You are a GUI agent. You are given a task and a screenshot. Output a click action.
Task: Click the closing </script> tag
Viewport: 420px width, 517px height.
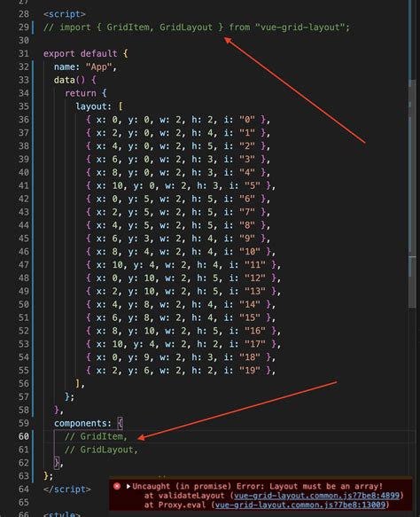(x=67, y=489)
